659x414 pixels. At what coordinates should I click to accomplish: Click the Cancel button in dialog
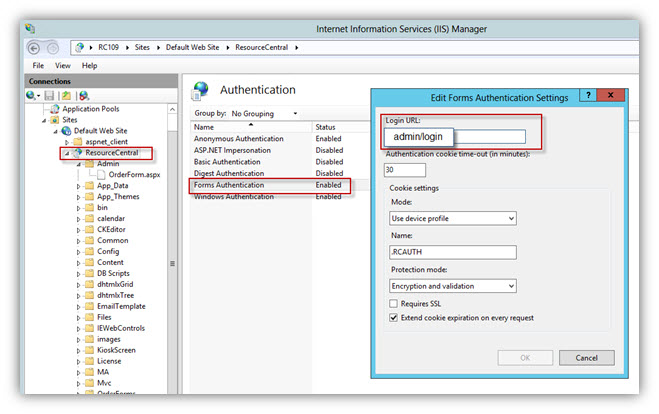586,358
